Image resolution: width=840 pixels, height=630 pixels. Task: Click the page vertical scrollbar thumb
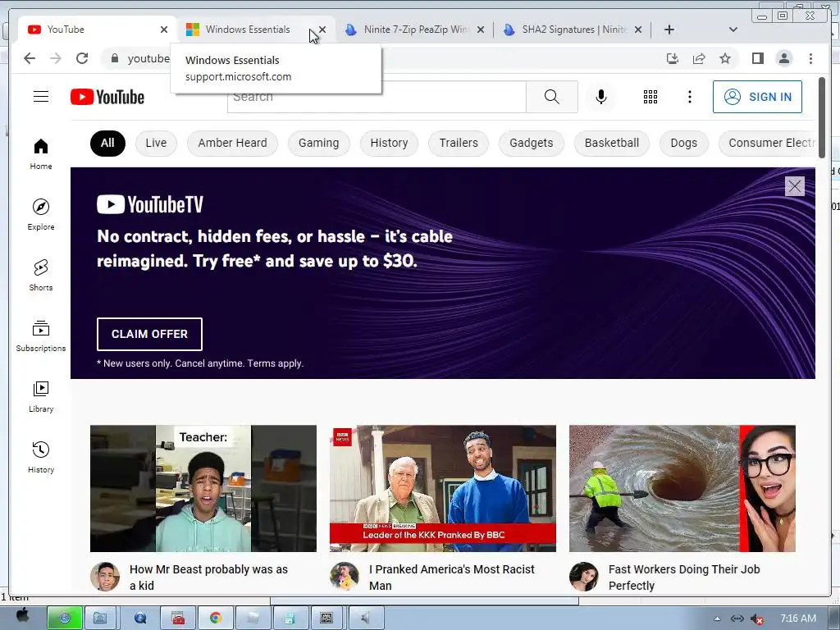822,118
